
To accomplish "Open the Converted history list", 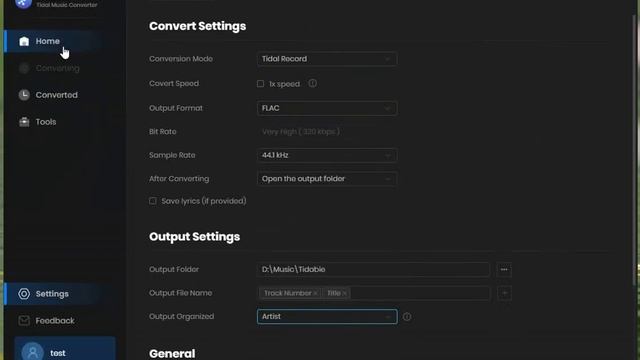I will [x=53, y=95].
